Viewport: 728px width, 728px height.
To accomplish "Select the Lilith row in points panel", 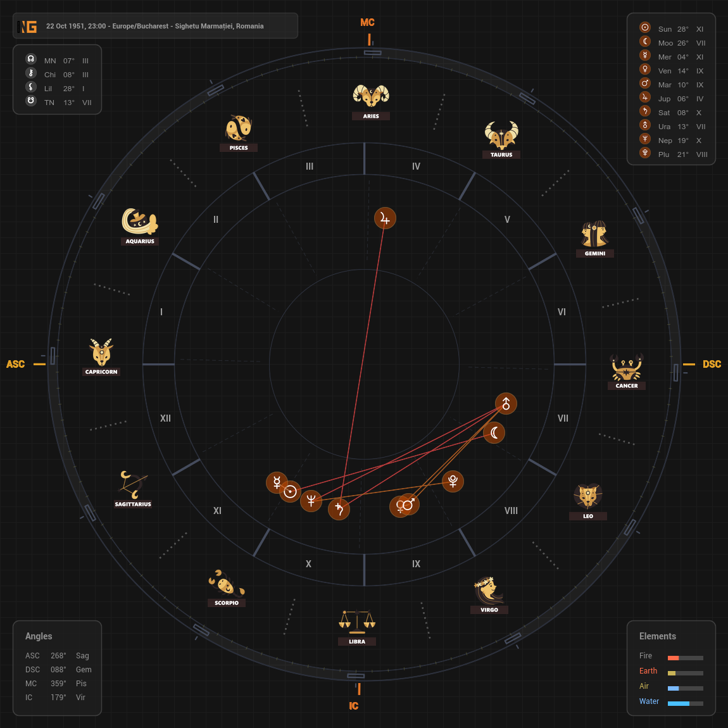I will click(57, 89).
